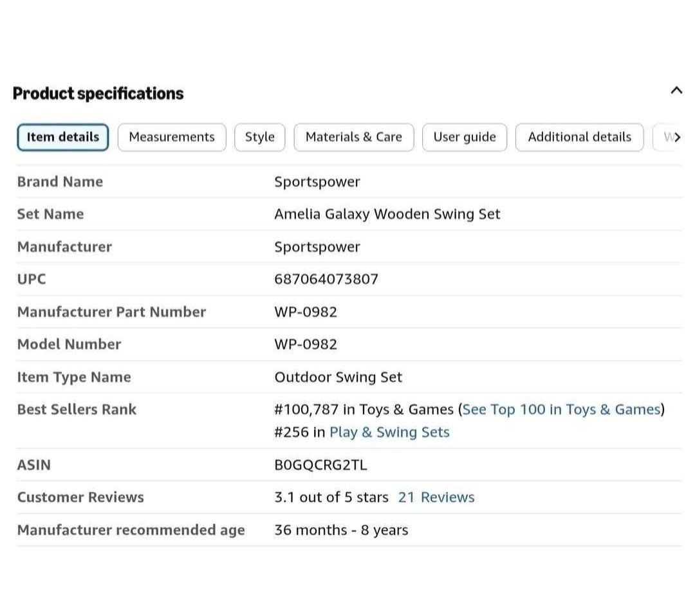The width and height of the screenshot is (695, 616).
Task: Select Model Number value WP-0982
Action: click(306, 345)
